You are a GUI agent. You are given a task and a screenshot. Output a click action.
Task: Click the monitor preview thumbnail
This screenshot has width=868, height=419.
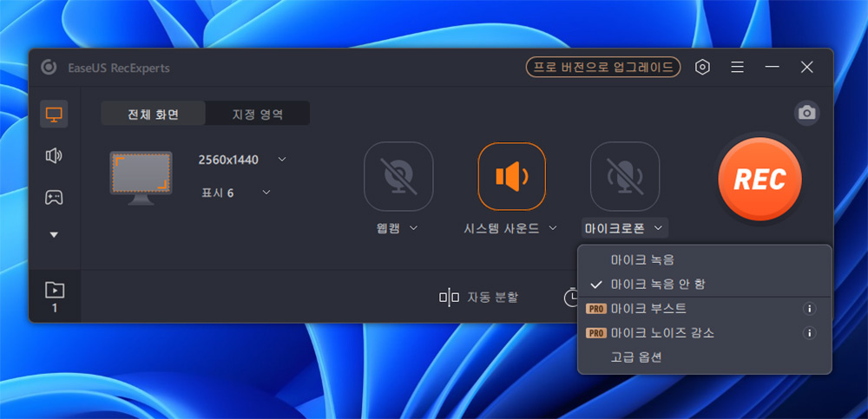pos(141,178)
